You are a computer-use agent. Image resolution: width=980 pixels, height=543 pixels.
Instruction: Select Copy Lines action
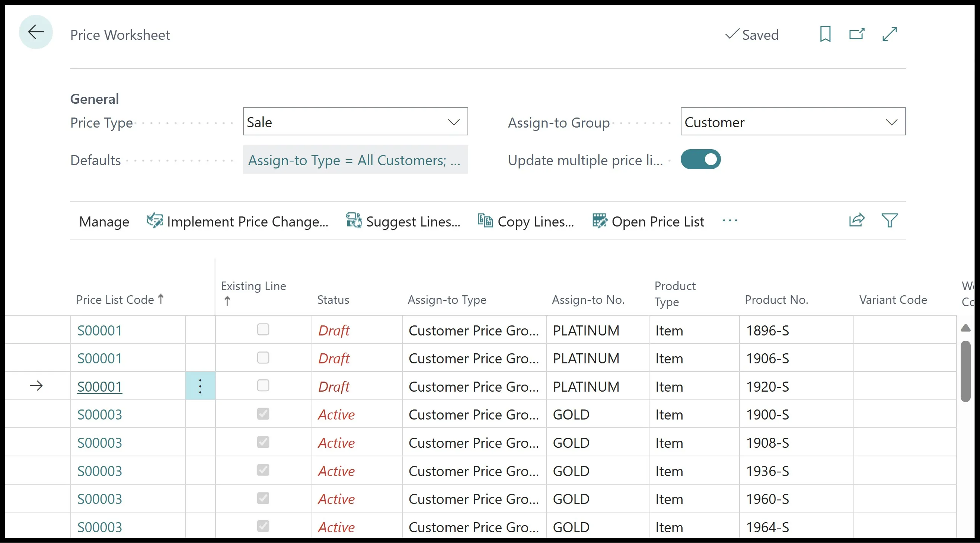click(526, 221)
